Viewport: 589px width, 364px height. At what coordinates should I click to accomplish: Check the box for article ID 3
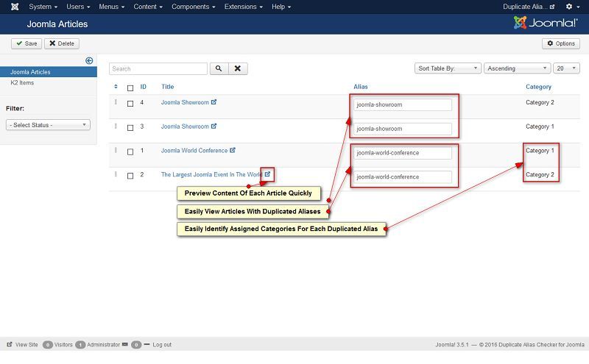(x=130, y=128)
